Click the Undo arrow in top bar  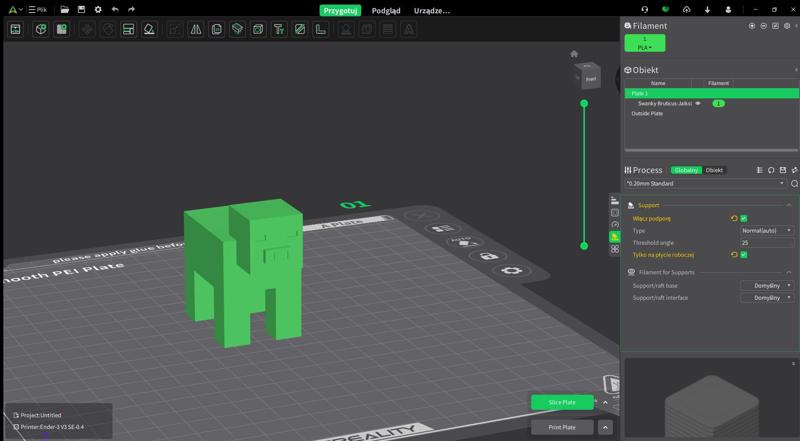point(115,9)
